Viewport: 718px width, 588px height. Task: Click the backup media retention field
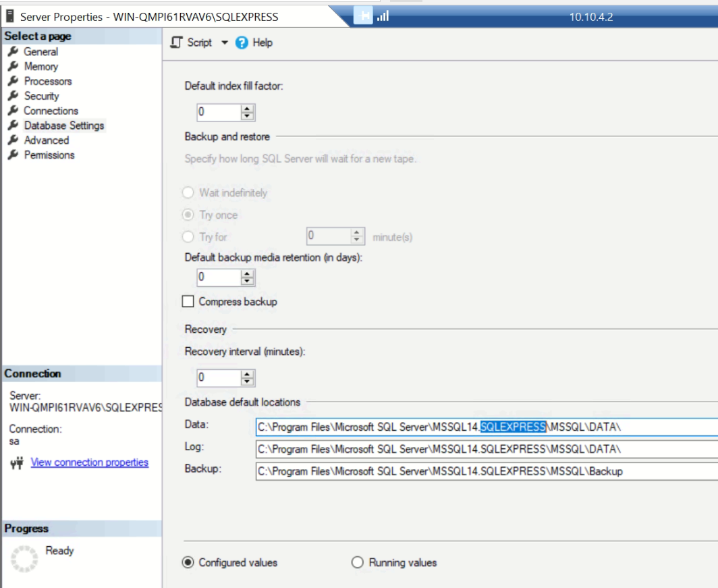[x=219, y=277]
